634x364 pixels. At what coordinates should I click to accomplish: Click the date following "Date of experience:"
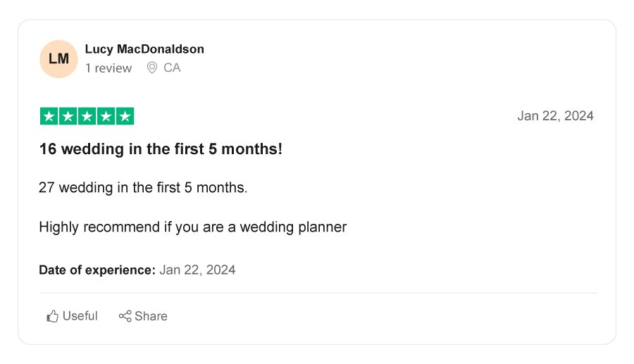(x=197, y=270)
